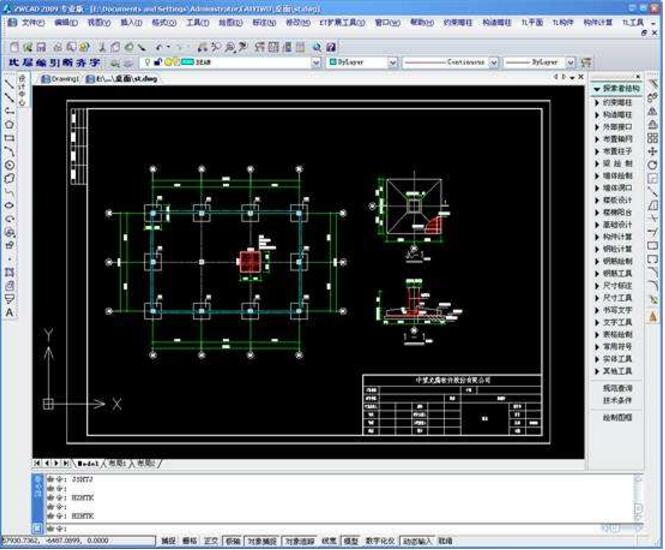Open the 编辑(E) menu
This screenshot has height=550, width=665.
(x=66, y=22)
